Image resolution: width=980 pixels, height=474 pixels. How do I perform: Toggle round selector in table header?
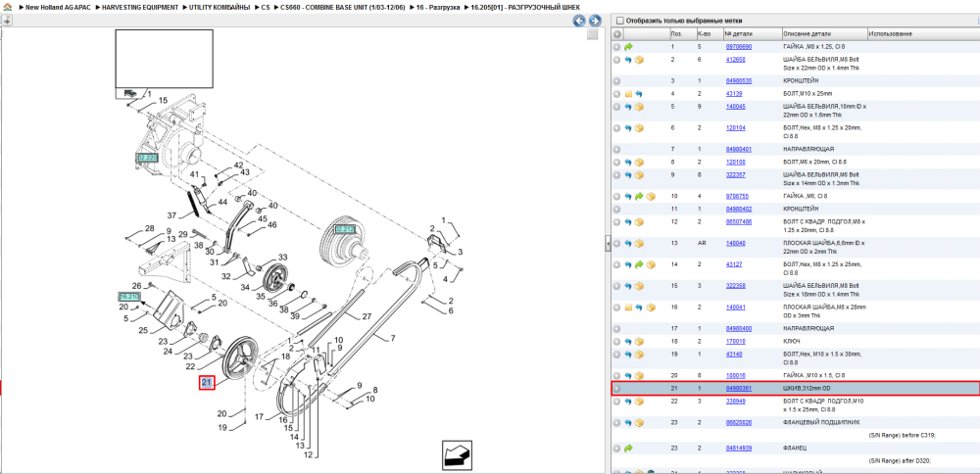(x=616, y=33)
